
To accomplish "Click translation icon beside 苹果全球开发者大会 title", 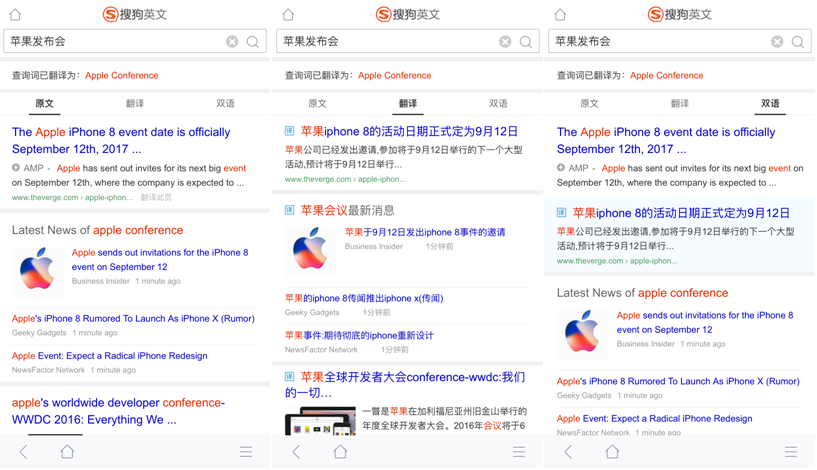I will pos(290,376).
